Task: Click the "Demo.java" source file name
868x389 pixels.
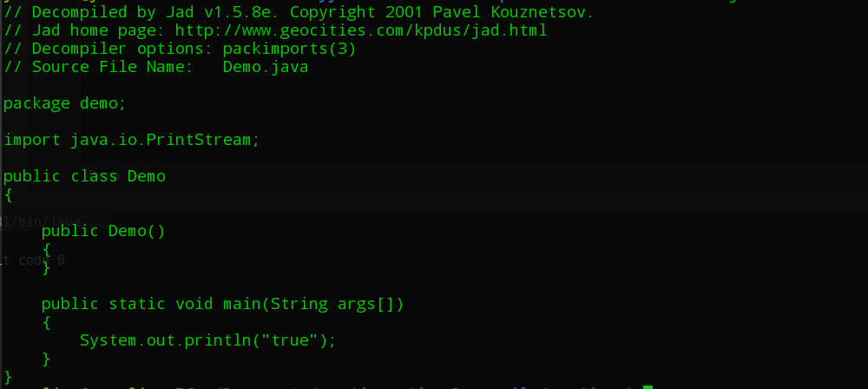Action: click(x=266, y=67)
